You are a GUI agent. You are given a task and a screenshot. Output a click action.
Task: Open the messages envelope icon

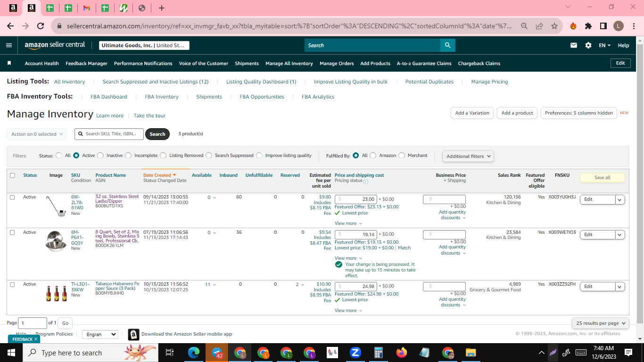click(x=574, y=45)
